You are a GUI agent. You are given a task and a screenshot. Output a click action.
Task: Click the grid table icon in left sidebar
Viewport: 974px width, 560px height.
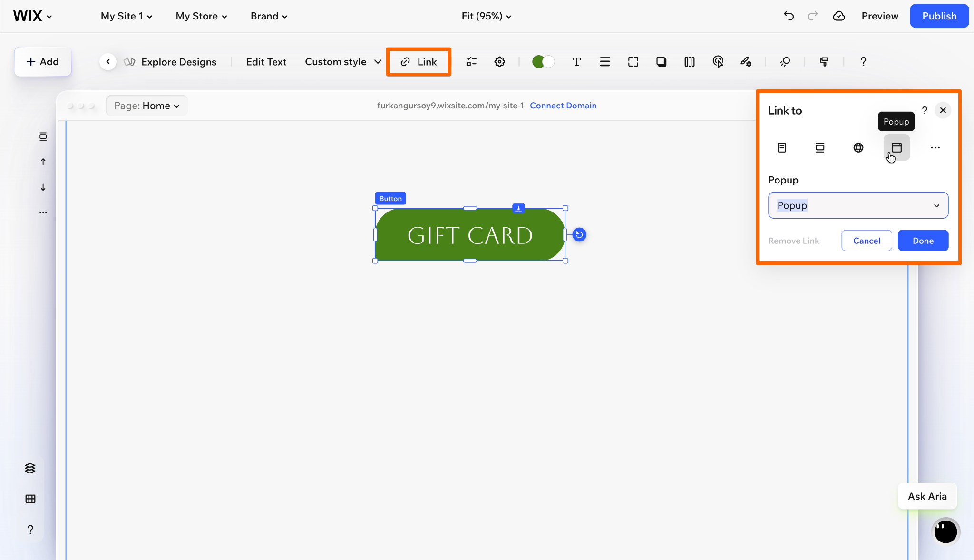coord(30,499)
